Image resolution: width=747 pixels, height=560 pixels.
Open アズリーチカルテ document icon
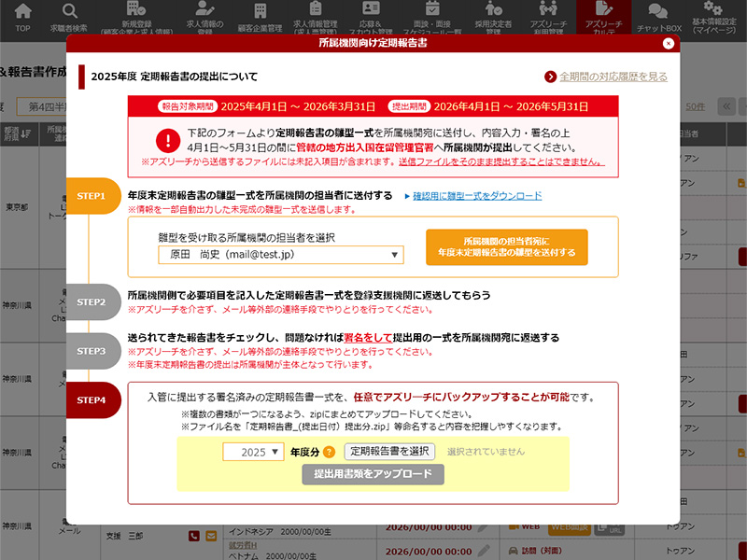click(x=603, y=8)
